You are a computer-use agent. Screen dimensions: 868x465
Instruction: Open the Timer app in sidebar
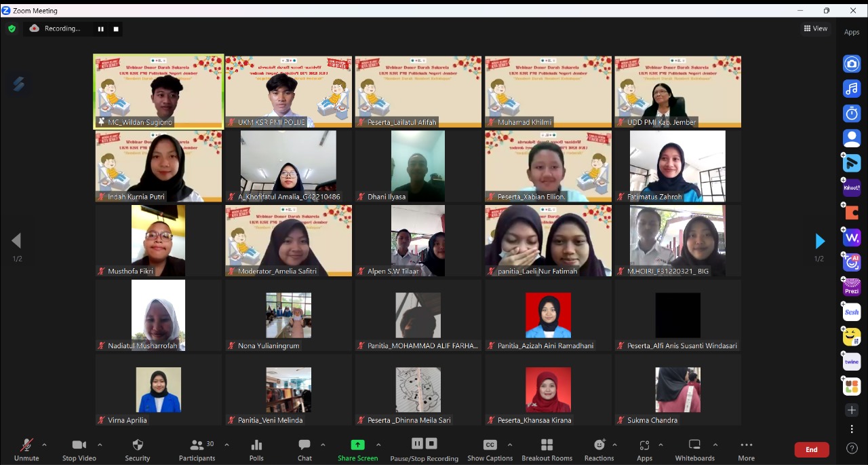(x=852, y=113)
